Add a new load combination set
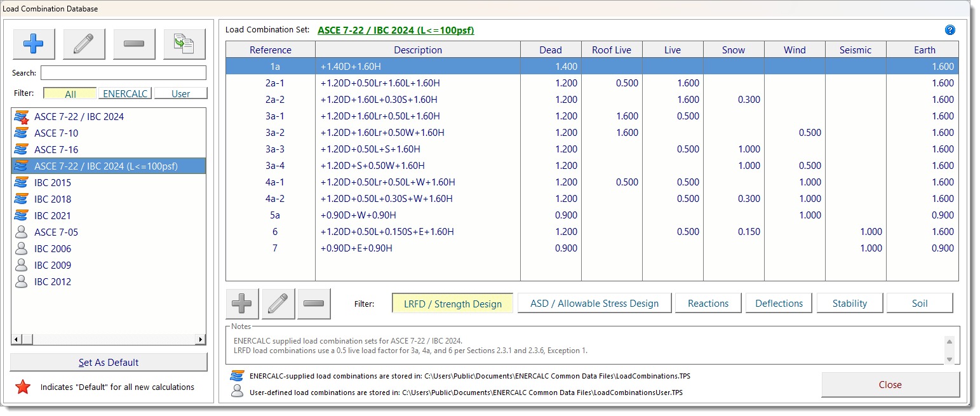The image size is (980, 416). tap(34, 44)
